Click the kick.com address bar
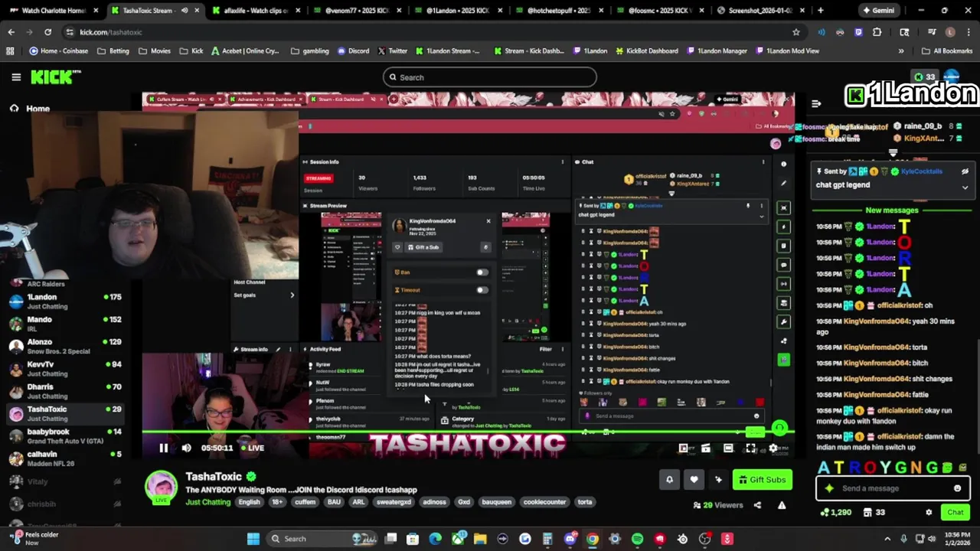Screen dimensions: 980x551 [x=429, y=32]
